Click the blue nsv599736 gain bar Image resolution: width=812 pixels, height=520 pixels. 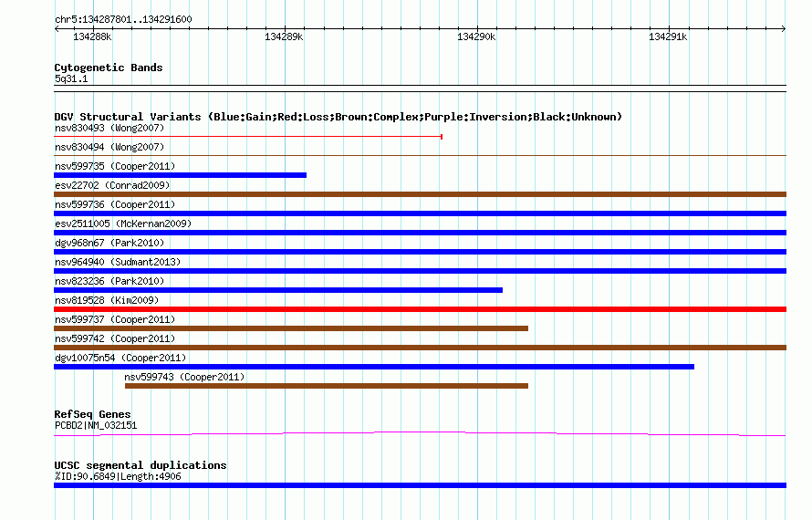[x=420, y=213]
